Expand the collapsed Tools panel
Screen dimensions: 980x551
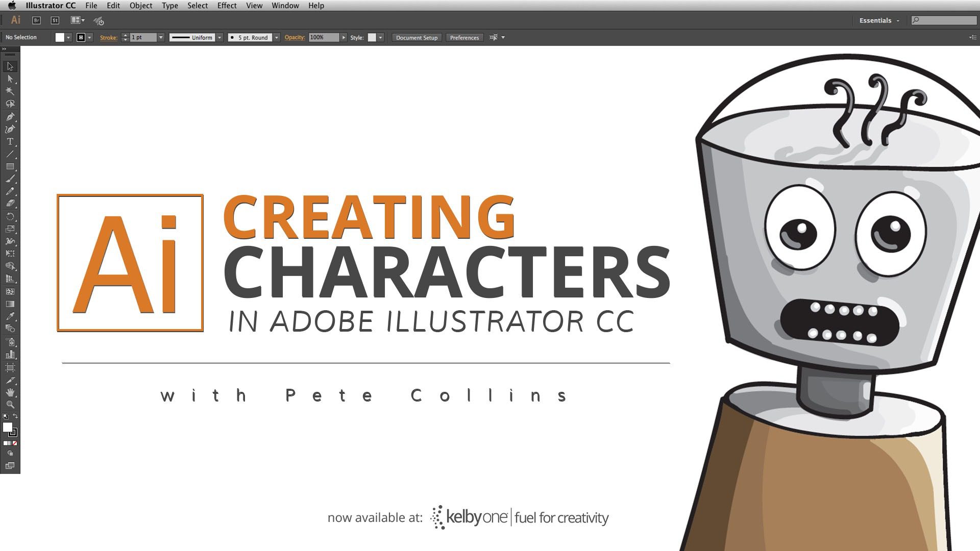pyautogui.click(x=4, y=49)
